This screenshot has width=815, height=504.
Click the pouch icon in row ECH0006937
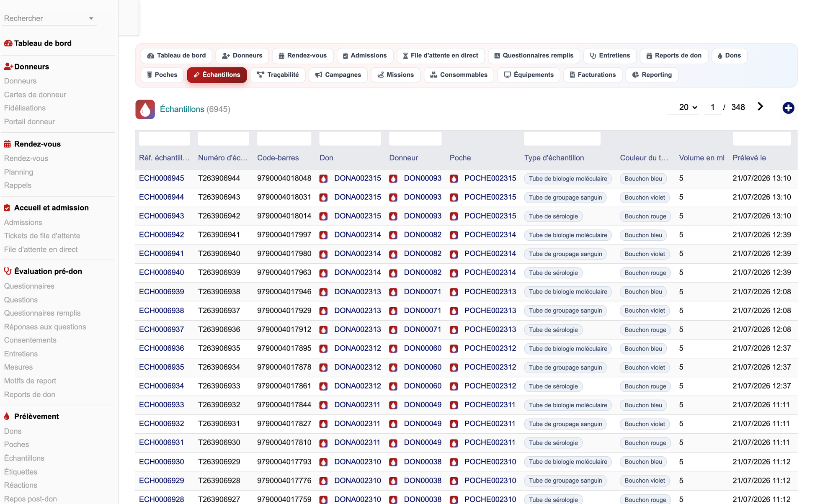point(454,330)
